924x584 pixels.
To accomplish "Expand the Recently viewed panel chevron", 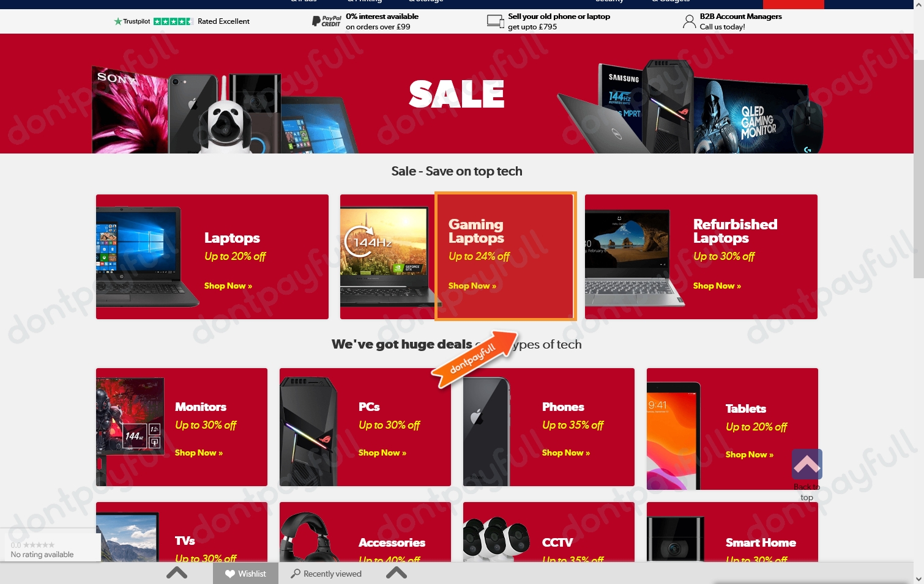I will (x=397, y=573).
